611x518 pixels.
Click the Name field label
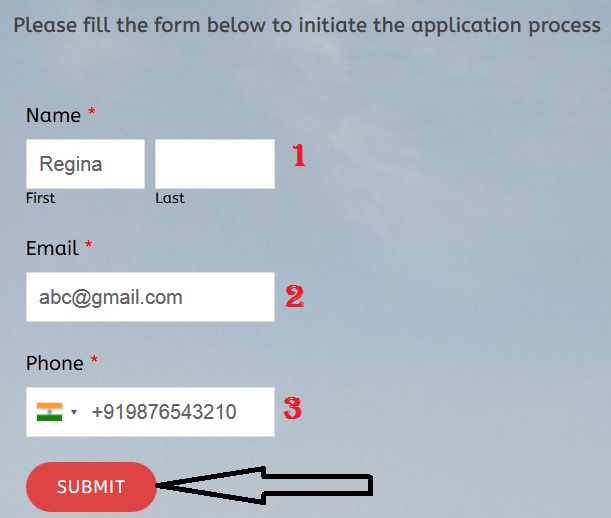[x=53, y=115]
